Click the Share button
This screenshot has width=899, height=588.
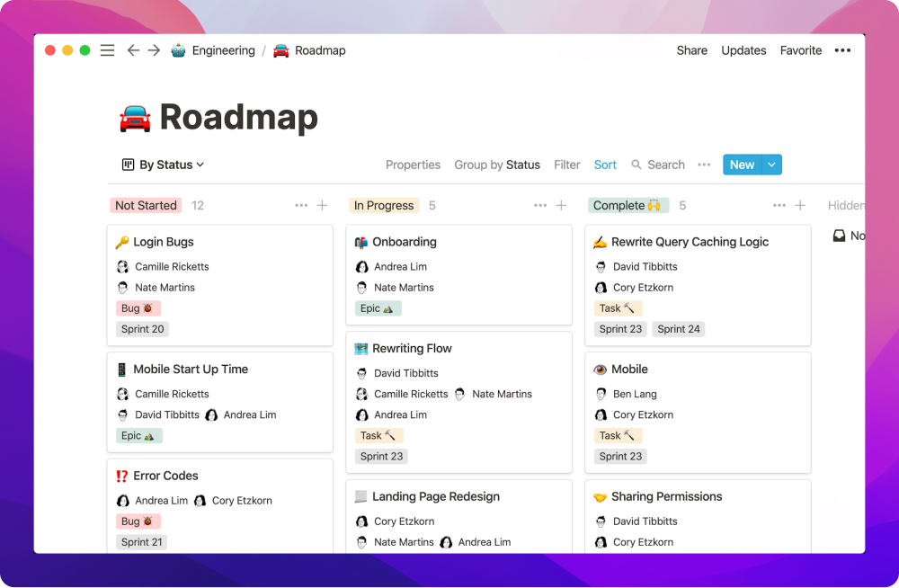click(x=691, y=50)
